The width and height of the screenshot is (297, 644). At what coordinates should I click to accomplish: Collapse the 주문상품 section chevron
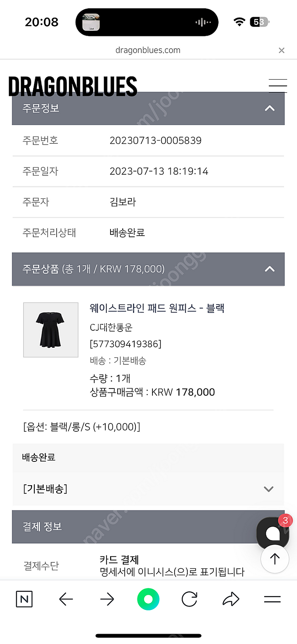(270, 269)
